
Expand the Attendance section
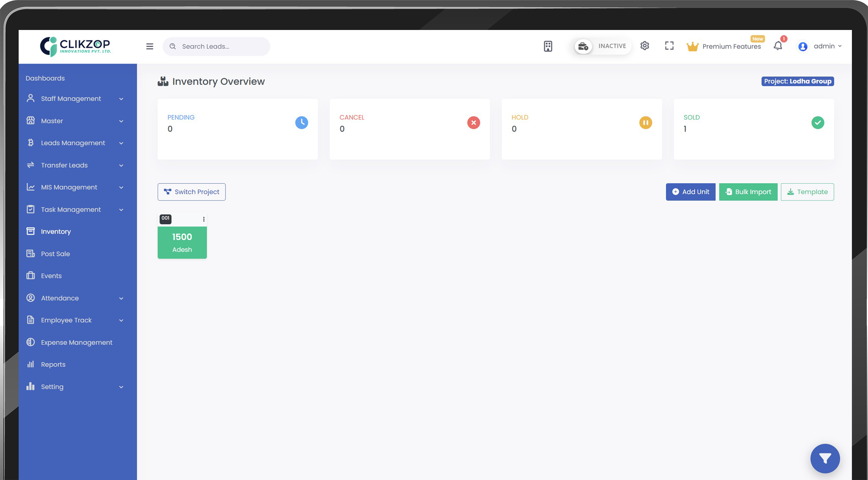click(60, 298)
